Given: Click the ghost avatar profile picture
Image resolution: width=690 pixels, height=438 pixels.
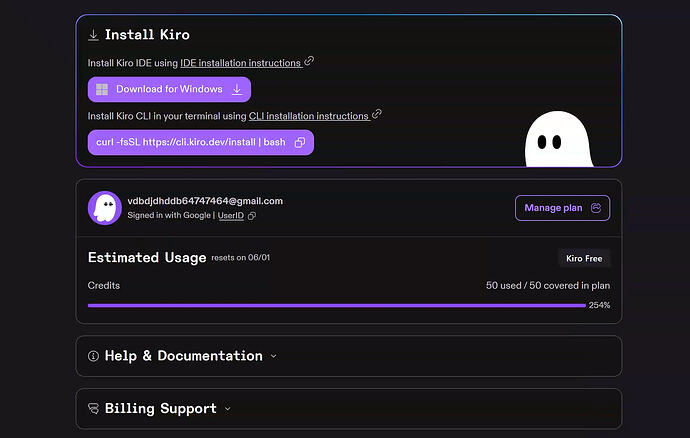Looking at the screenshot, I should click(105, 208).
